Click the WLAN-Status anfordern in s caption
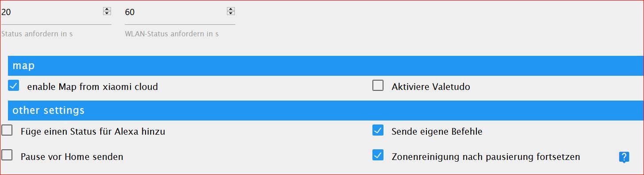 tap(172, 34)
